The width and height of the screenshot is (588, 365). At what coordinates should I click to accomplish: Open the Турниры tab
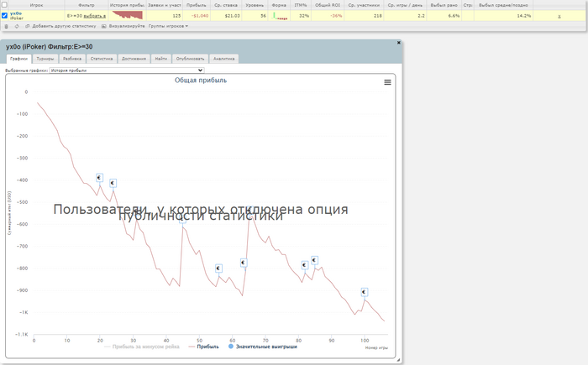pyautogui.click(x=45, y=59)
